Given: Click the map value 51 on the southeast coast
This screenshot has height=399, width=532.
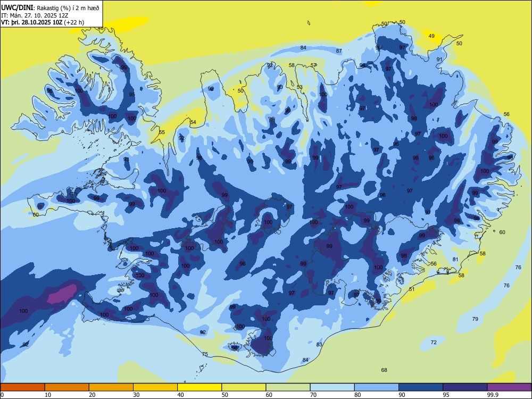Looking at the screenshot, I should [x=412, y=289].
